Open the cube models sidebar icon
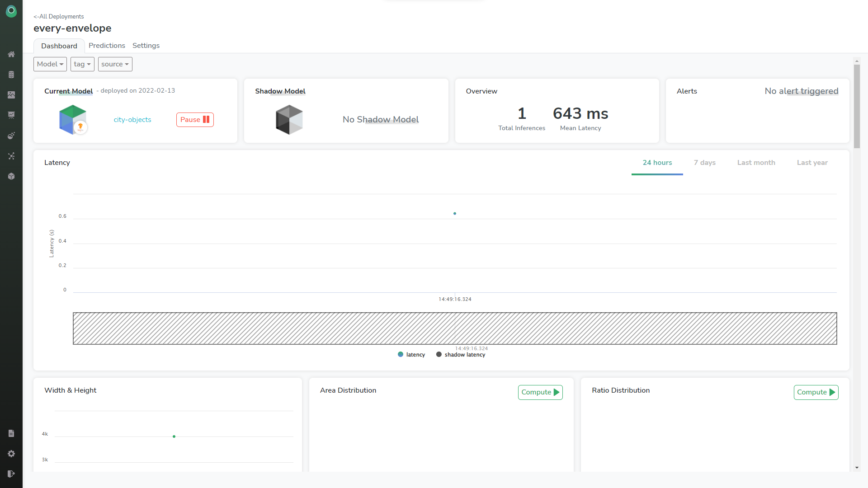This screenshot has width=868, height=488. (x=11, y=176)
